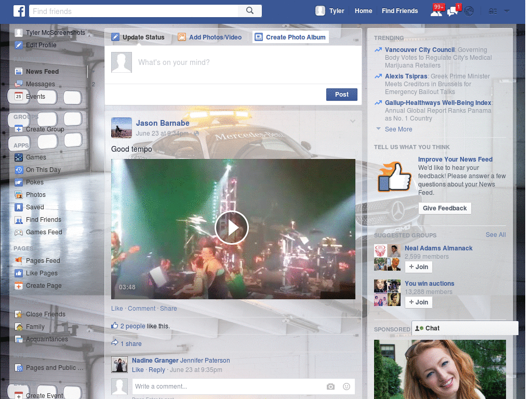Image resolution: width=532 pixels, height=399 pixels.
Task: Open Games Feed from the sidebar
Action: click(x=43, y=232)
